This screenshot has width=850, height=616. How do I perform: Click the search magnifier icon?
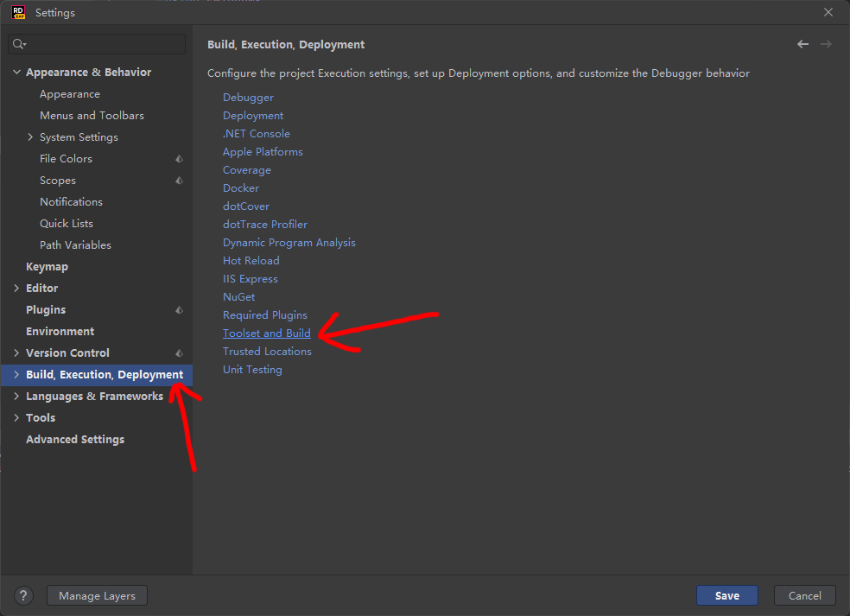(x=19, y=44)
